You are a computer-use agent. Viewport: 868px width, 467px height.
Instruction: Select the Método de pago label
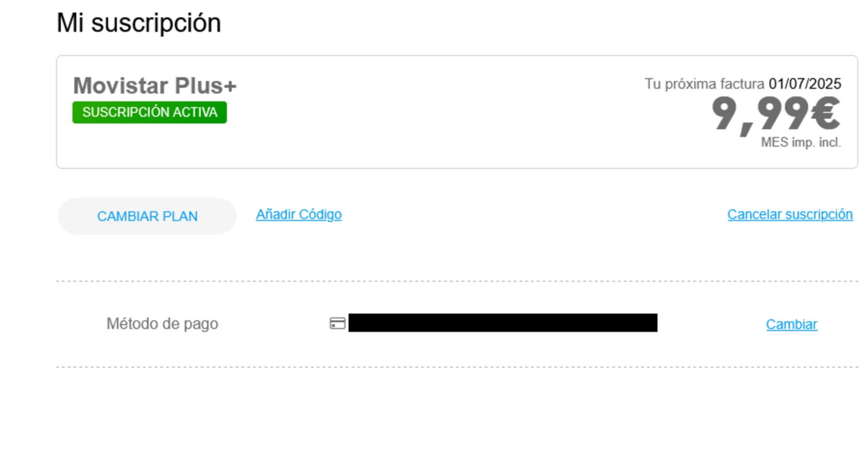[162, 324]
